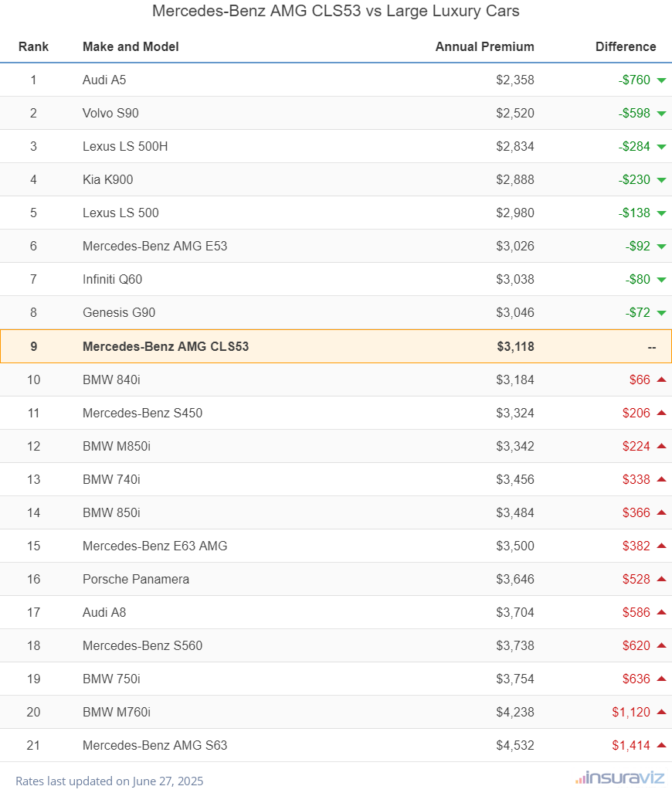Select the Lexus LS 500 model name
Viewport: 672px width, 793px height.
[120, 213]
